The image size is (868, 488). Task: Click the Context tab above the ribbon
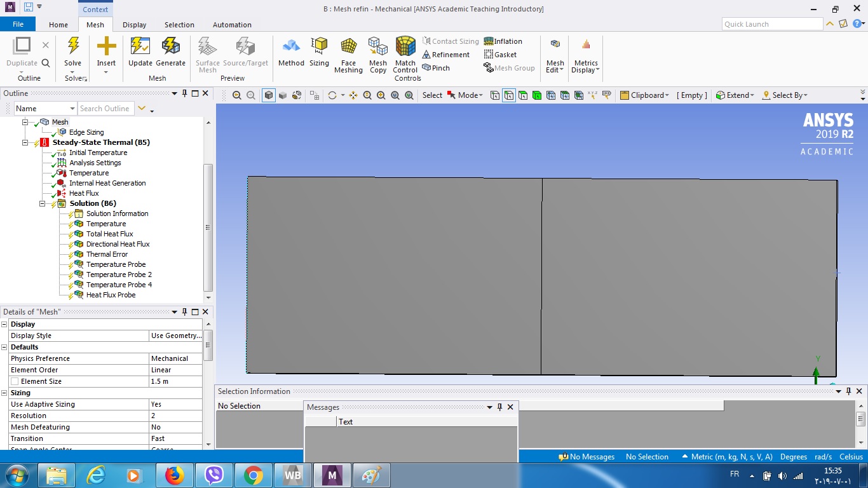pos(95,10)
